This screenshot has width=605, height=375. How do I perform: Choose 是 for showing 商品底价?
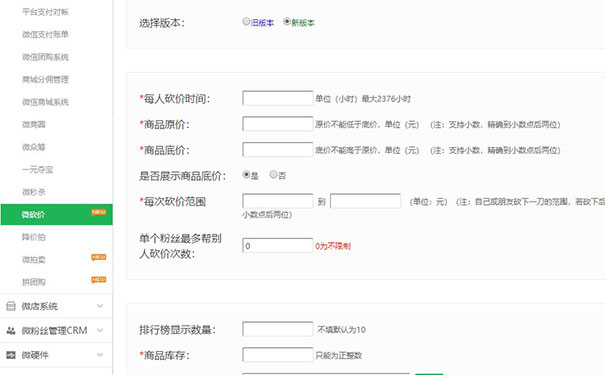point(246,174)
